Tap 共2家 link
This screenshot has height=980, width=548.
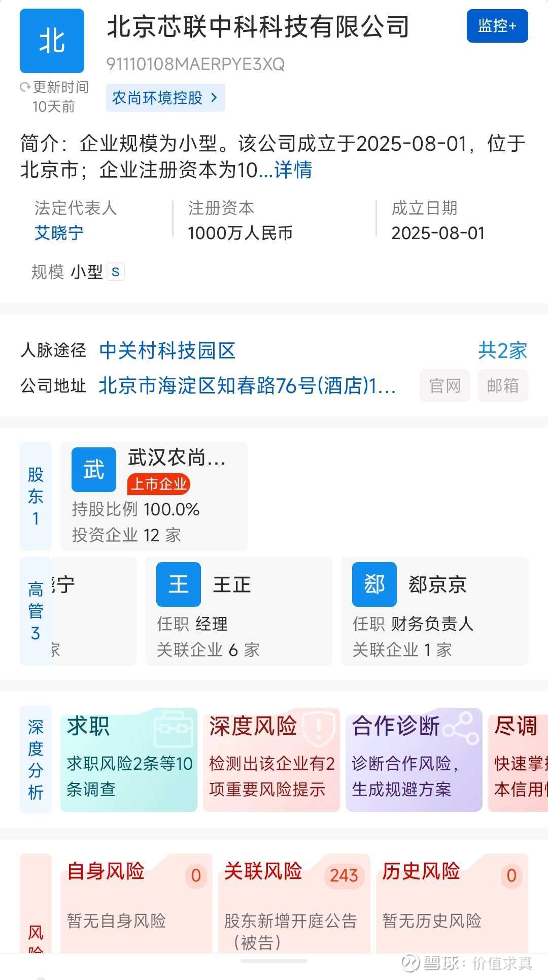coord(502,350)
